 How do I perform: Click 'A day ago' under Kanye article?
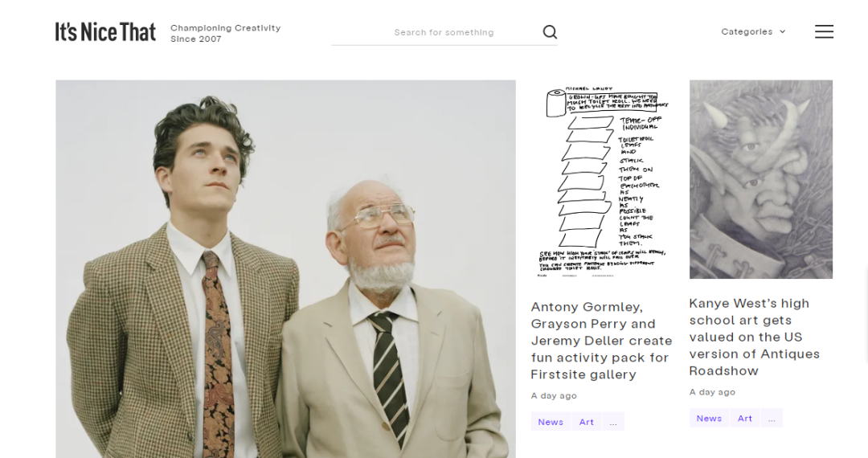click(712, 392)
